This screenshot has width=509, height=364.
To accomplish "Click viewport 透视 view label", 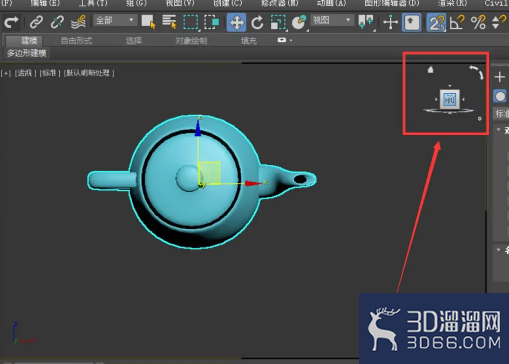I will click(x=25, y=73).
